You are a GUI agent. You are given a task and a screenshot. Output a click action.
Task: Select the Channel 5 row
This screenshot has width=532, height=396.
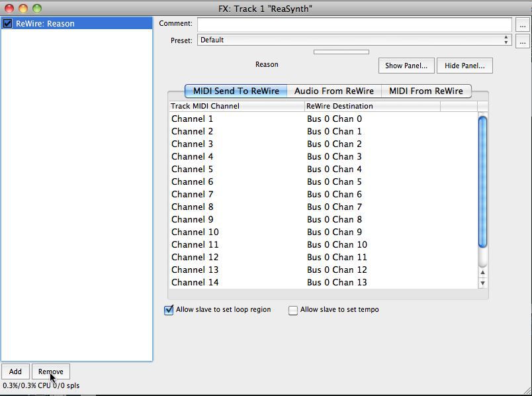click(324, 169)
